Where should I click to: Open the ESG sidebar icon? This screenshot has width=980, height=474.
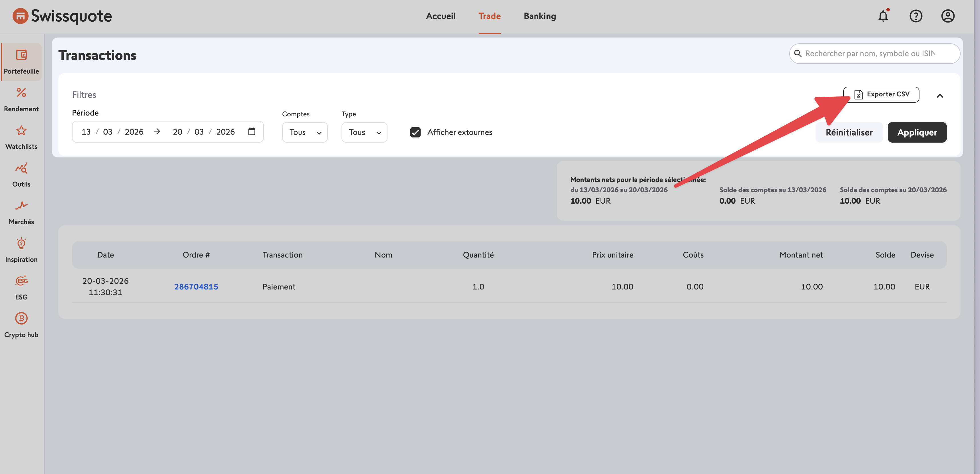(21, 281)
